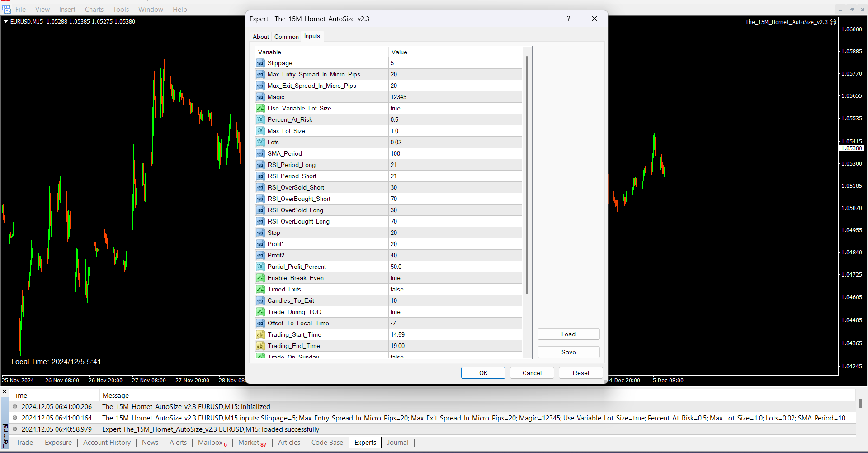
Task: Click the smiley face icon beside expert name
Action: pos(833,22)
